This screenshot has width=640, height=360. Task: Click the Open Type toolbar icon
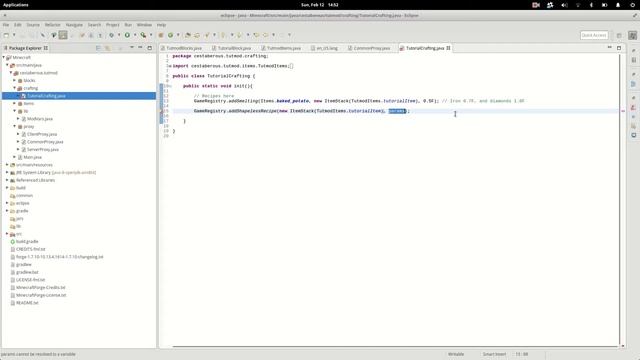tap(188, 35)
